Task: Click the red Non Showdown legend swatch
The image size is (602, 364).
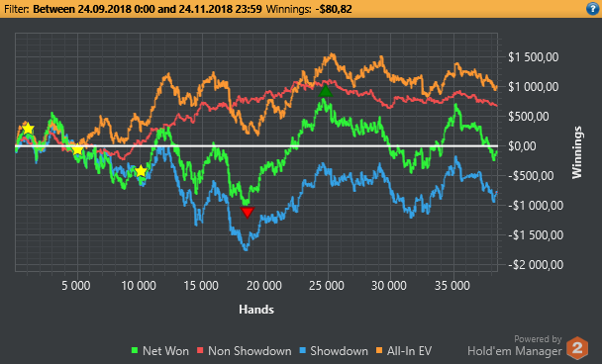Action: point(200,350)
